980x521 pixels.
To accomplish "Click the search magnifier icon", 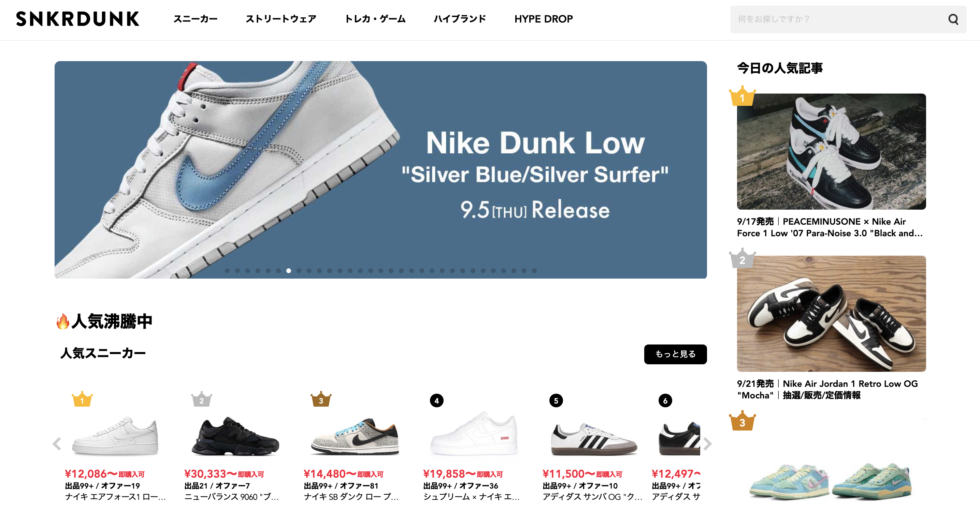I will pos(953,19).
